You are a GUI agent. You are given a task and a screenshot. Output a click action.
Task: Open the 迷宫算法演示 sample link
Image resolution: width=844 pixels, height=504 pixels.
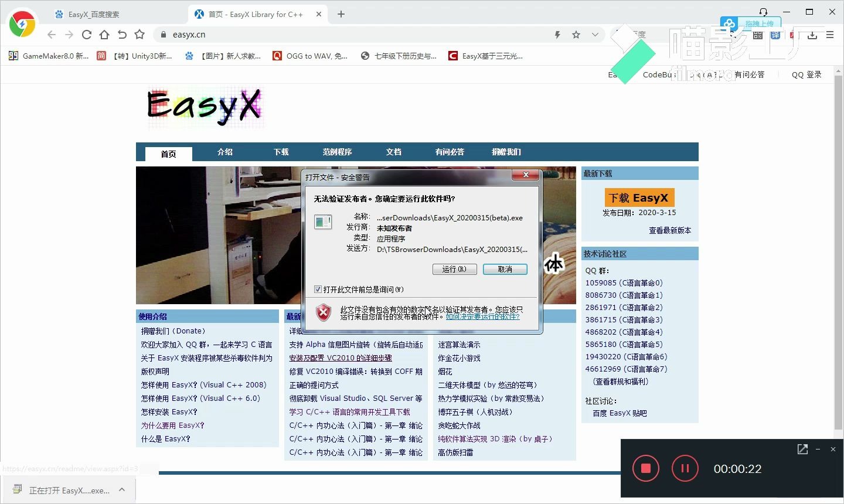459,345
